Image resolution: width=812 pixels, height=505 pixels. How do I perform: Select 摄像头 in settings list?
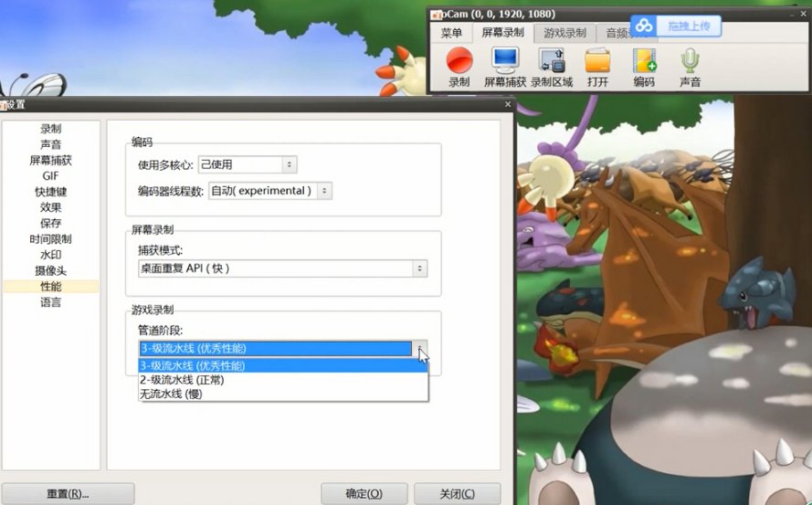coord(51,270)
